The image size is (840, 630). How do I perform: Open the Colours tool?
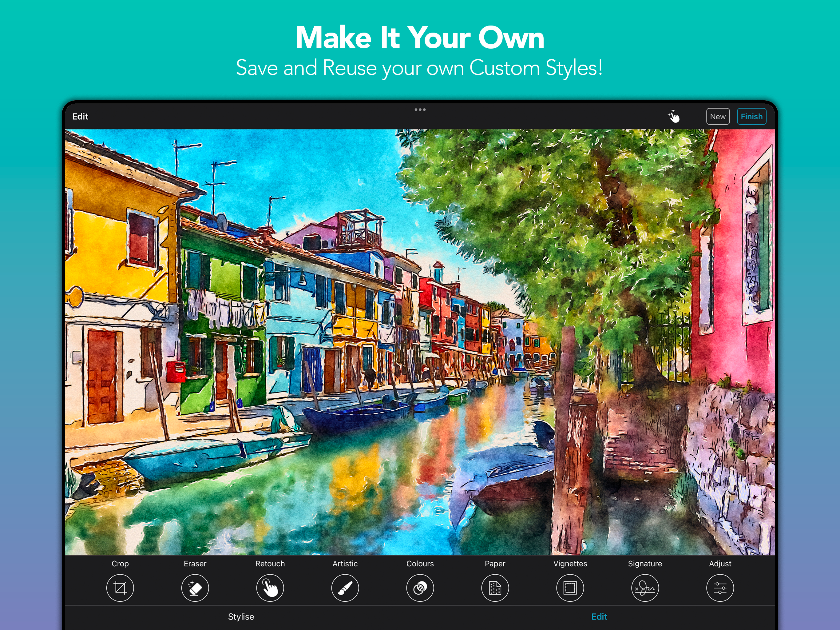click(420, 588)
